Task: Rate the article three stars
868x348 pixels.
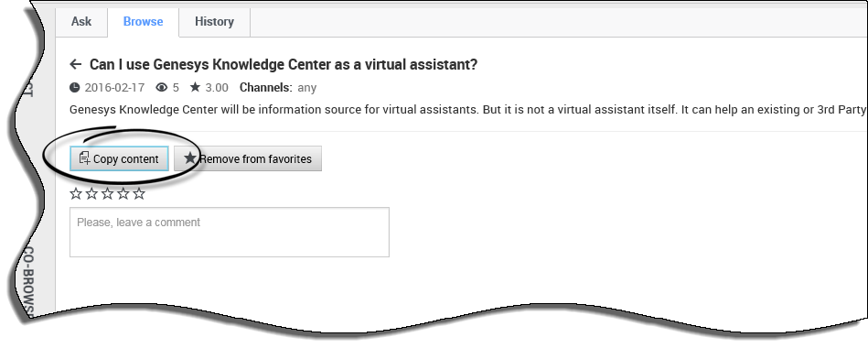Action: (107, 193)
